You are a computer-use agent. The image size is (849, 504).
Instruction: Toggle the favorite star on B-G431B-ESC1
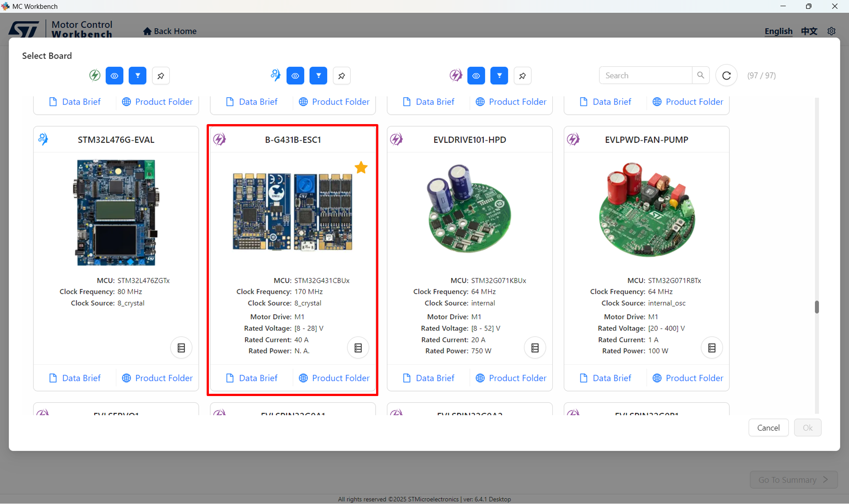[361, 168]
